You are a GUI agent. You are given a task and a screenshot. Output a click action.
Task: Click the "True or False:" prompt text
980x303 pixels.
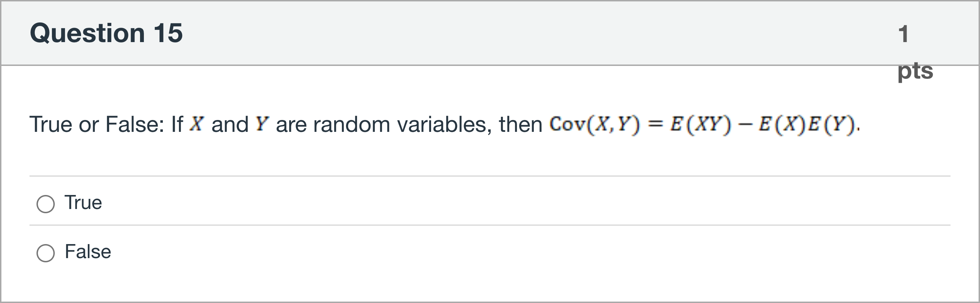click(x=97, y=124)
